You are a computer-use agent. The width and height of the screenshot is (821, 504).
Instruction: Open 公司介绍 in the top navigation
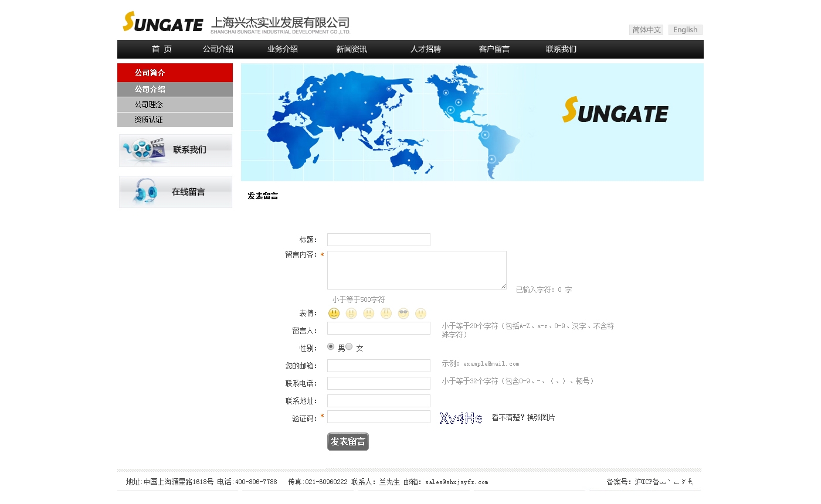click(x=218, y=49)
